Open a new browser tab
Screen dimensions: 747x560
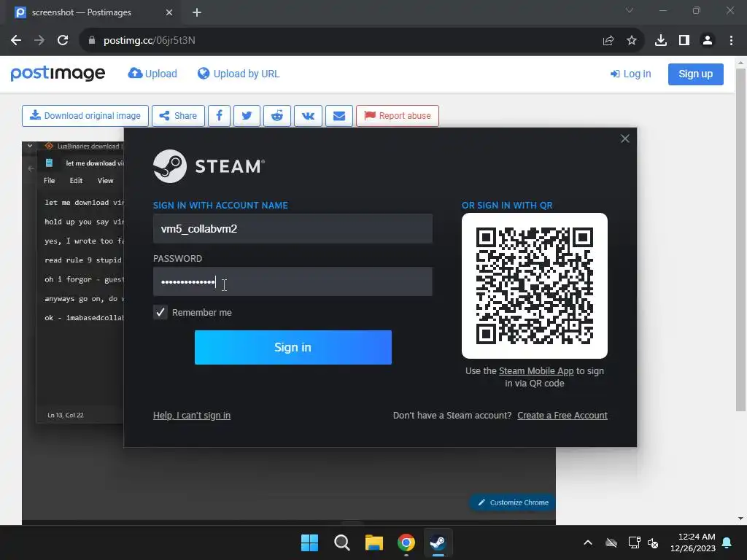[197, 12]
